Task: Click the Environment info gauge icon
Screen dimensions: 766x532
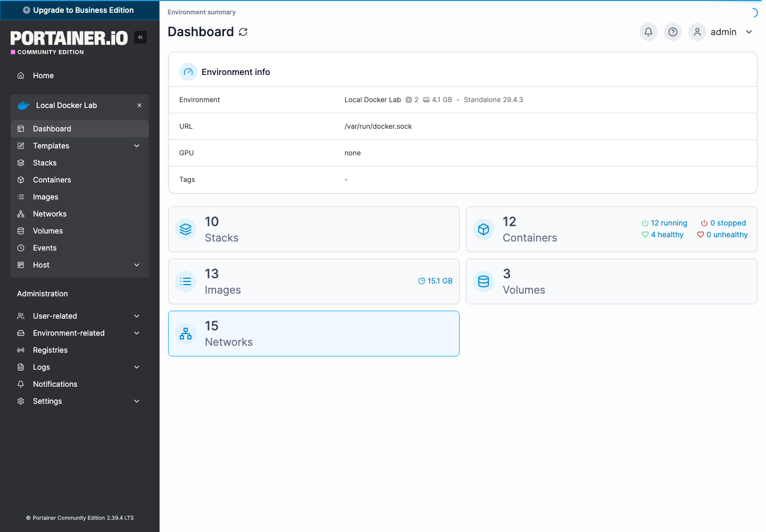Action: point(188,72)
